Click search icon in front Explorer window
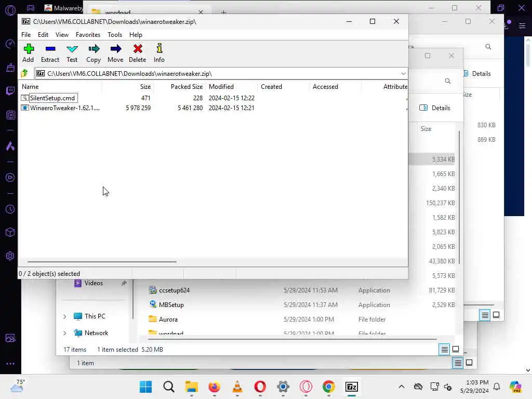Viewport: 532px width, 399px height. pyautogui.click(x=448, y=81)
